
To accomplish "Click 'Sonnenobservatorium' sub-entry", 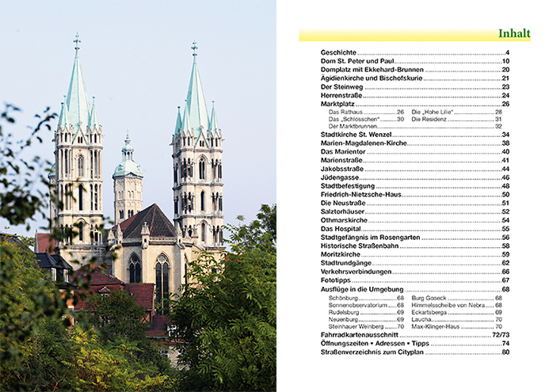I will pos(366,305).
